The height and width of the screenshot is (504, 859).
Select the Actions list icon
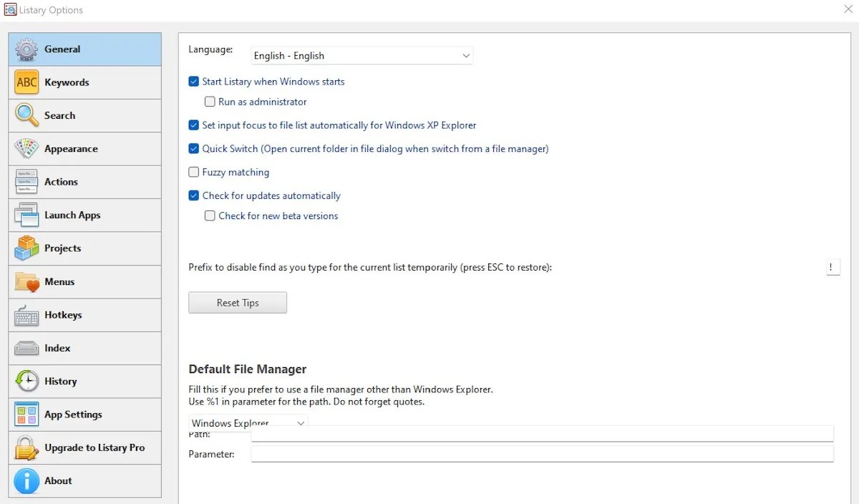tap(26, 182)
